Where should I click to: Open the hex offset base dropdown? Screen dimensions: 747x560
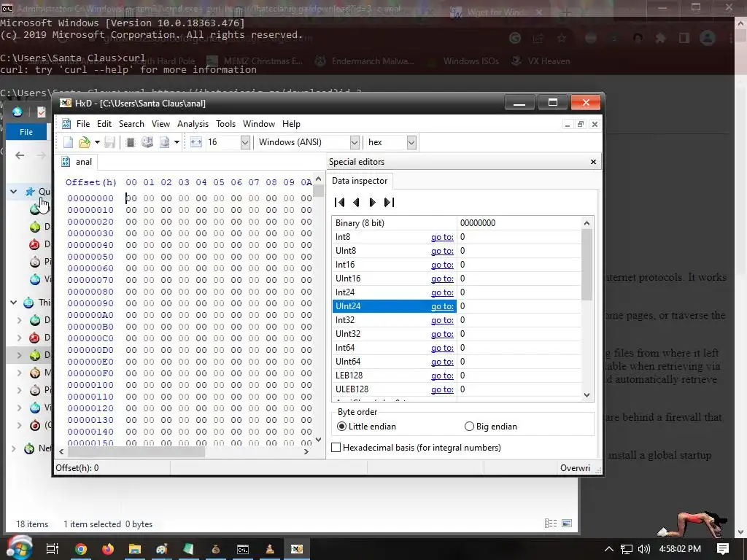[x=411, y=142]
